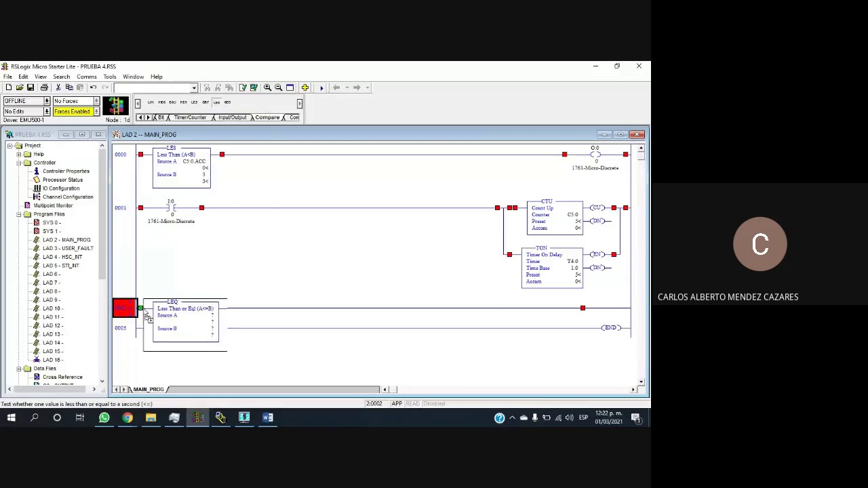Open the toolbar search combo box arrow

[x=194, y=88]
